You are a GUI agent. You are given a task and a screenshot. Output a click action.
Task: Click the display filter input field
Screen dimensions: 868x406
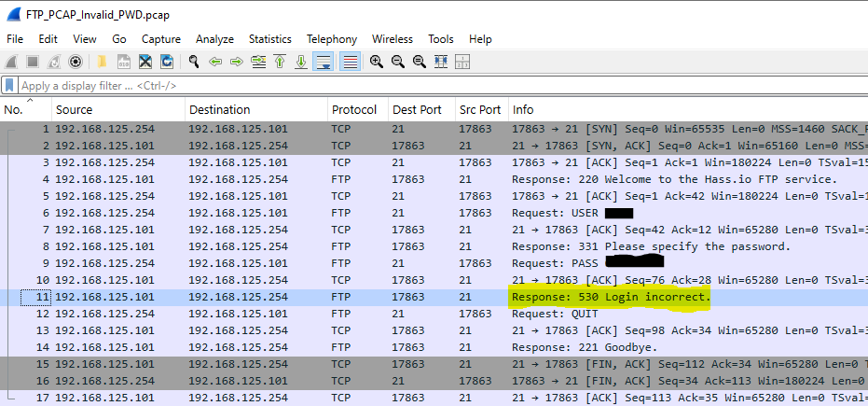443,86
